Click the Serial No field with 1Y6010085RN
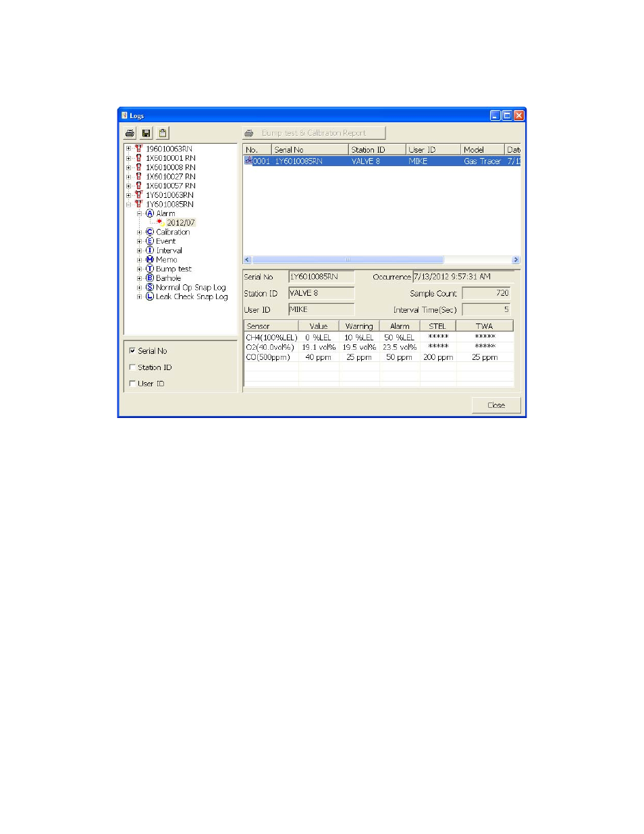 [x=321, y=277]
